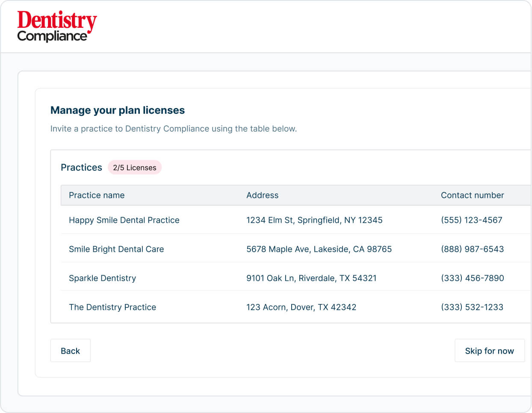This screenshot has width=532, height=413.
Task: Click address 123 Acorn, Dover
Action: coord(301,307)
